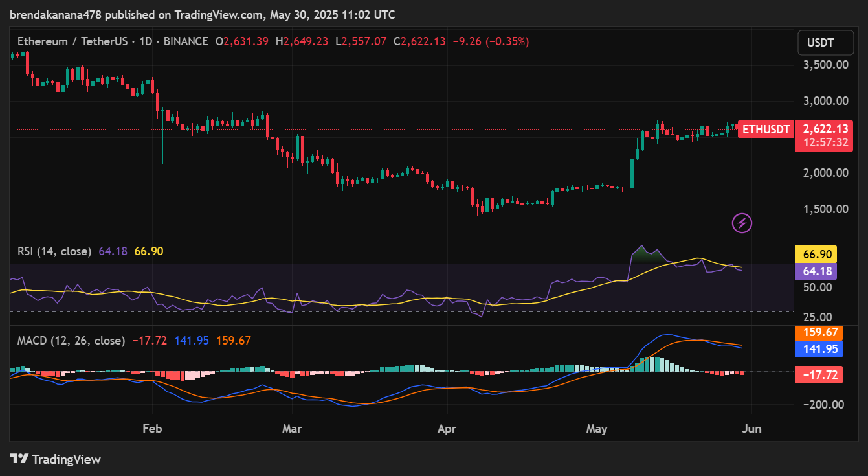
Task: Click MACD line legend value 141.95
Action: [x=192, y=340]
